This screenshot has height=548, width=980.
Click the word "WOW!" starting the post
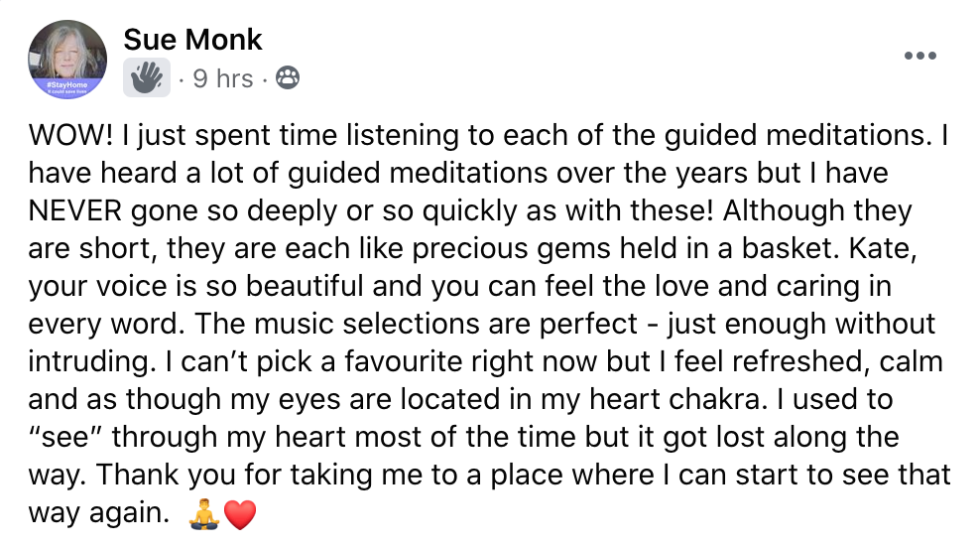tap(70, 135)
